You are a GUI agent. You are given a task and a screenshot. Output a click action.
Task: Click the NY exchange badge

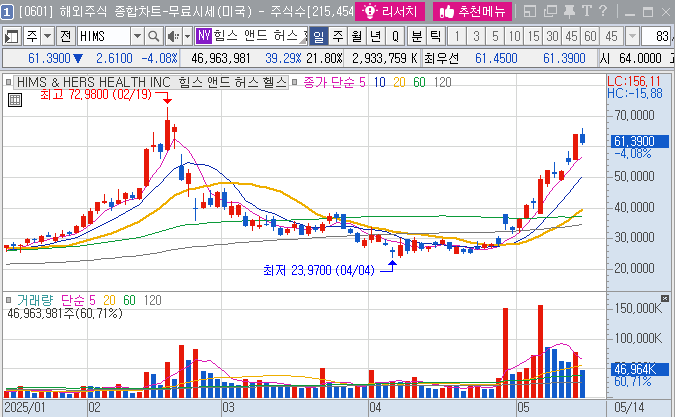coord(204,36)
